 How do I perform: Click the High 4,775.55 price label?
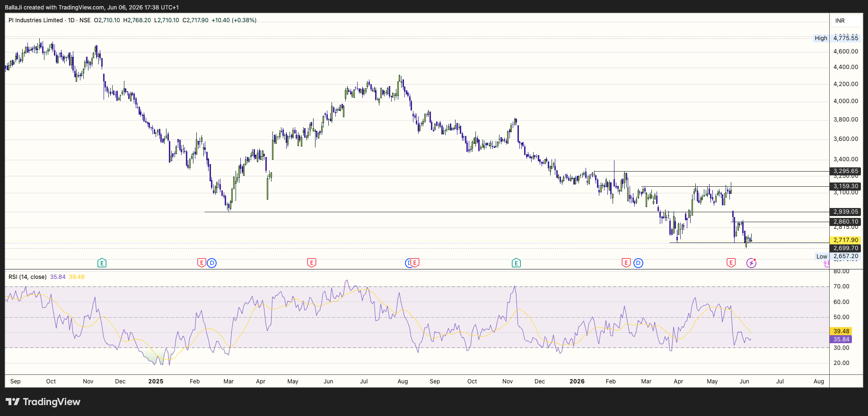point(836,38)
